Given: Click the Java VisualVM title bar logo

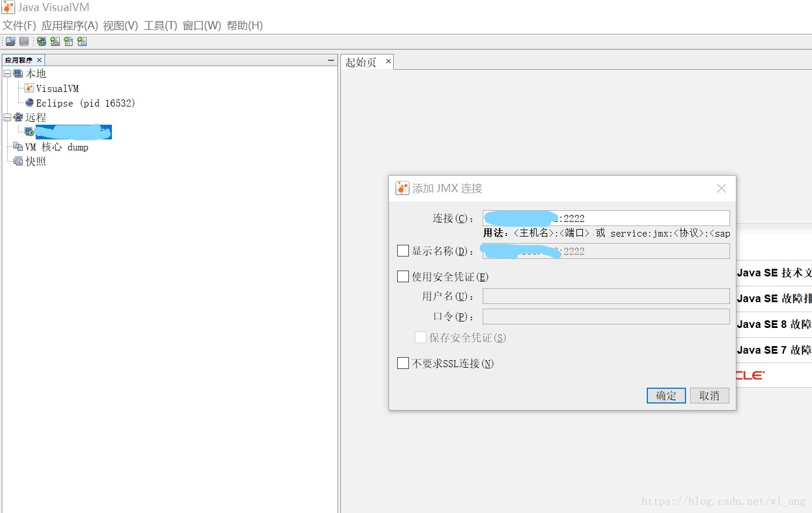Looking at the screenshot, I should [x=8, y=7].
